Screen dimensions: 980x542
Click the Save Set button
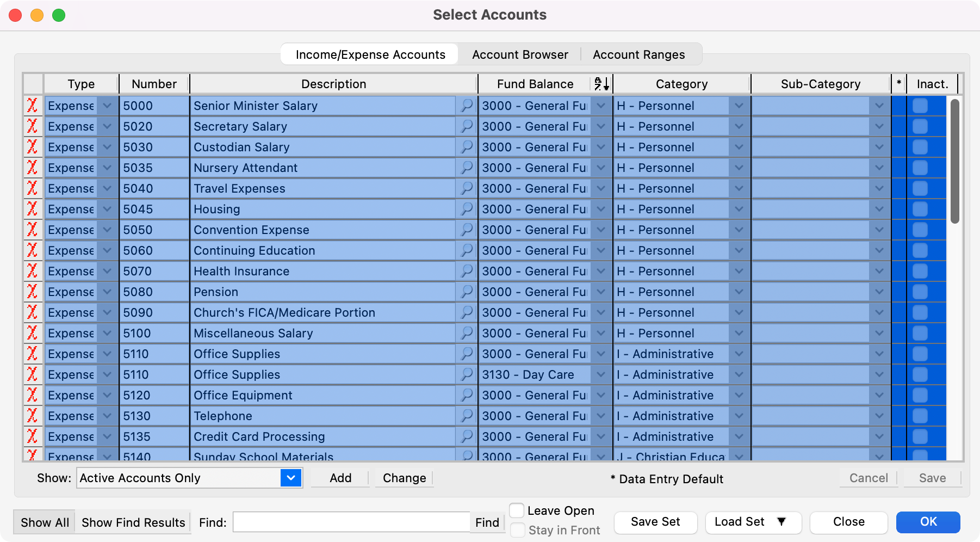coord(655,522)
